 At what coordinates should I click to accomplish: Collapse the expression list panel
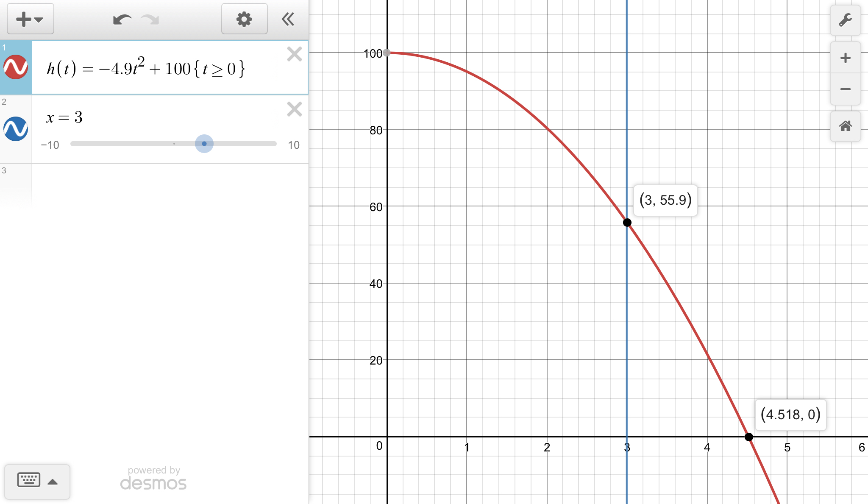[x=288, y=19]
